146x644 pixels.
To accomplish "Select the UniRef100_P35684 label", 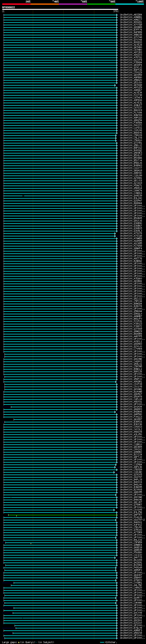I will 131,63.
